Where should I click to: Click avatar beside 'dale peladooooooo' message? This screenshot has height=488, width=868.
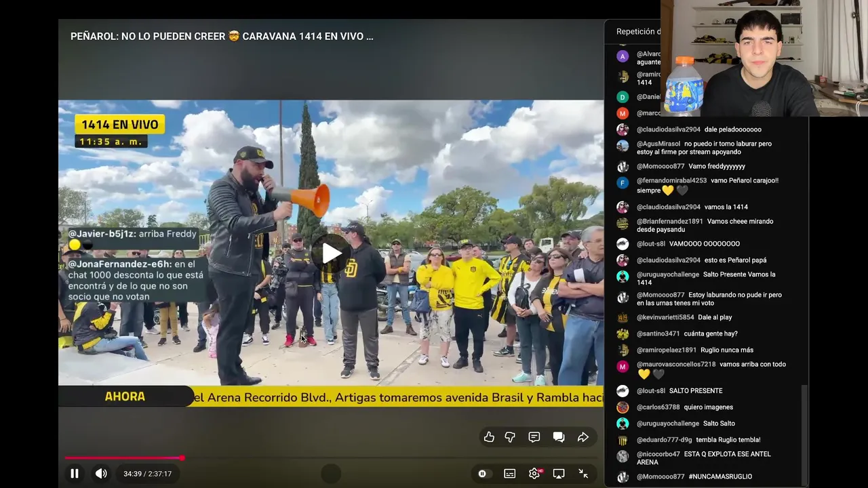pos(623,129)
